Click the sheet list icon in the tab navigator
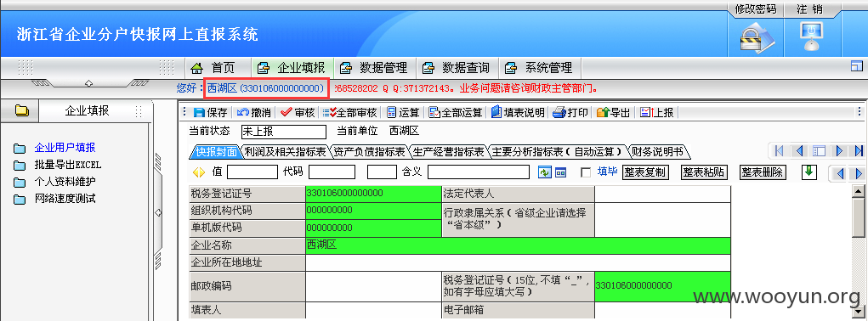This screenshot has width=868, height=321. 819,150
